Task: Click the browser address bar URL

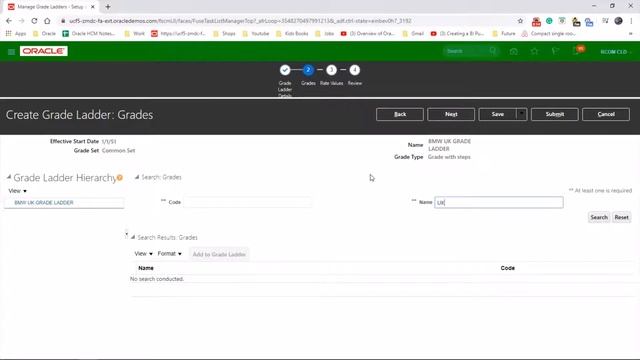Action: point(240,21)
